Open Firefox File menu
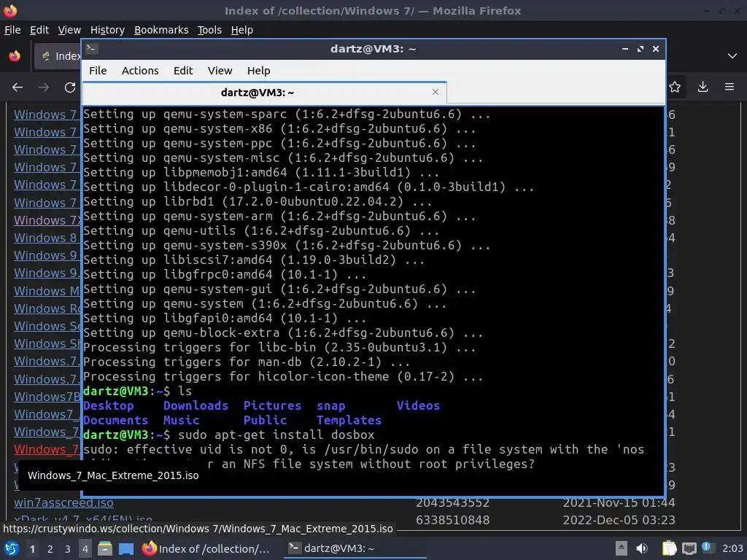The image size is (747, 560). pyautogui.click(x=12, y=30)
